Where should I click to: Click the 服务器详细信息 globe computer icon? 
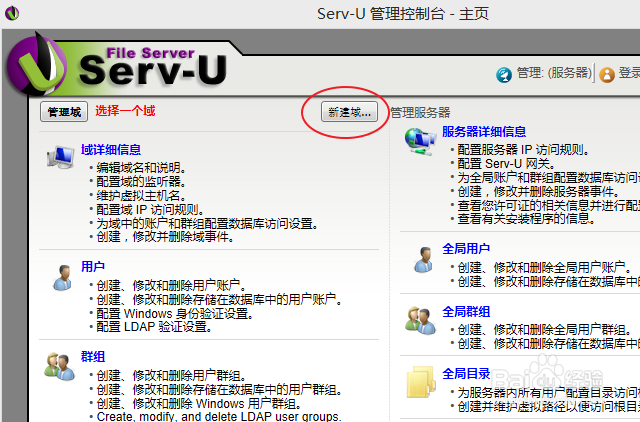[420, 141]
